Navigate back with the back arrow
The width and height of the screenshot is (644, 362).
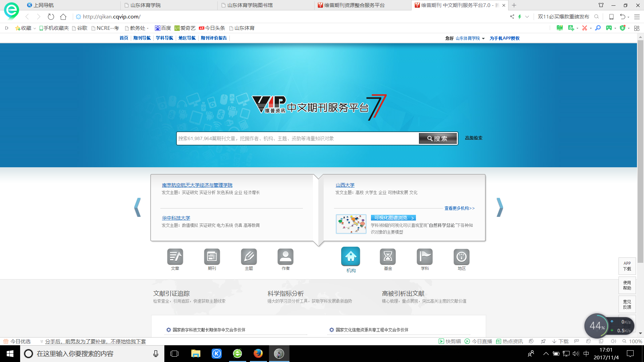tap(28, 16)
